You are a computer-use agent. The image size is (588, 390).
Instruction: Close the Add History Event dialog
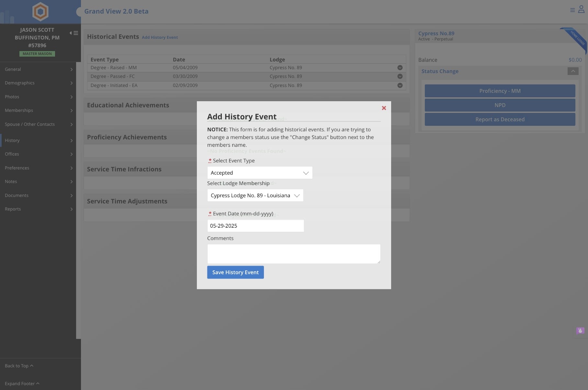384,108
